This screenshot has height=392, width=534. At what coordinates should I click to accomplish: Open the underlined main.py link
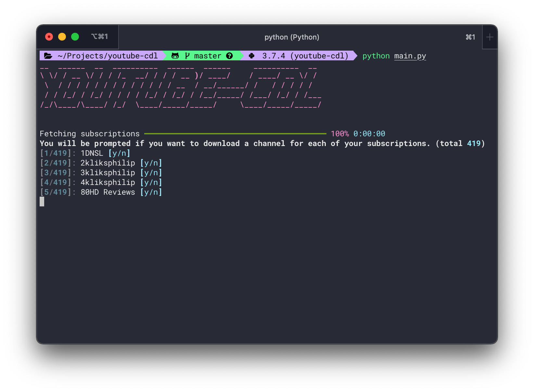point(410,56)
